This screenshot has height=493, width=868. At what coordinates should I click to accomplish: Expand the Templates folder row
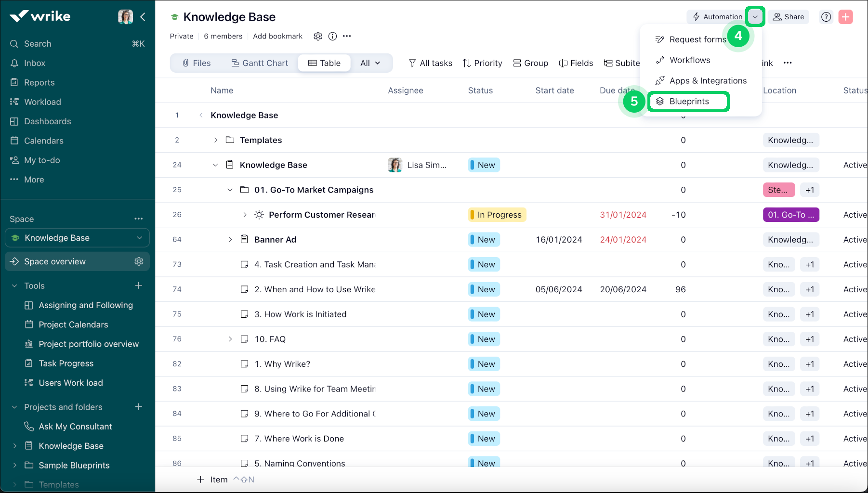(x=215, y=140)
